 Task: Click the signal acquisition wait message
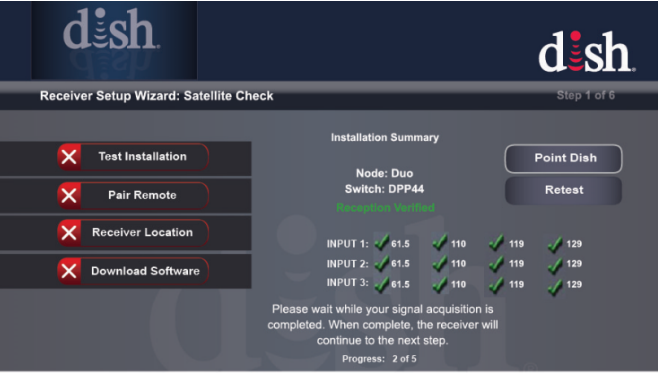tap(383, 325)
